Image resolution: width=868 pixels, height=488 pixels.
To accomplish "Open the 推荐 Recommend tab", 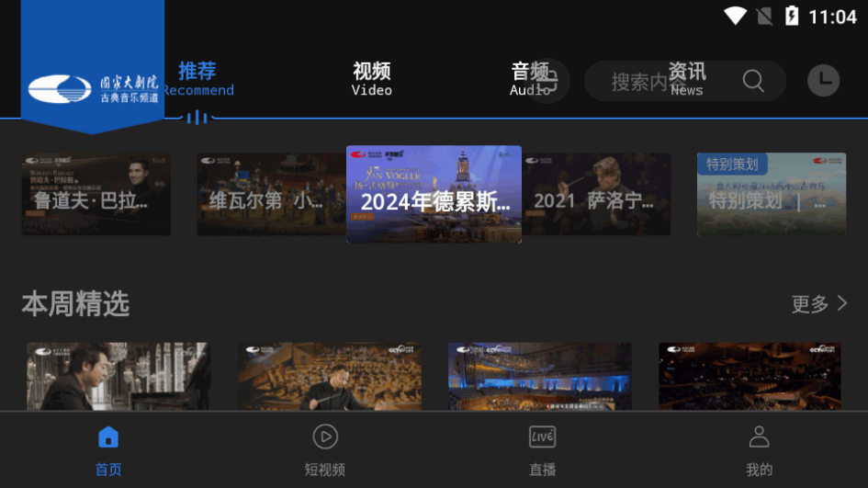I will [x=198, y=79].
